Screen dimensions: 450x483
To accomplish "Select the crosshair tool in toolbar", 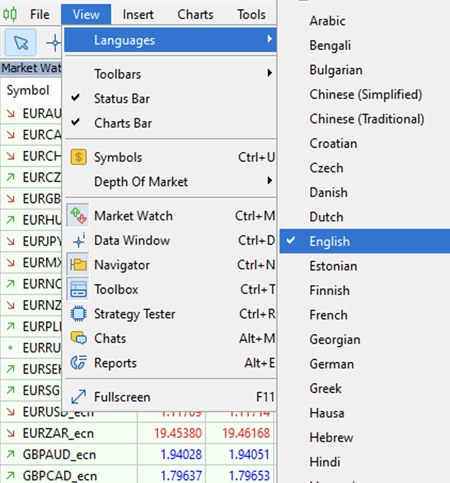I will click(53, 43).
